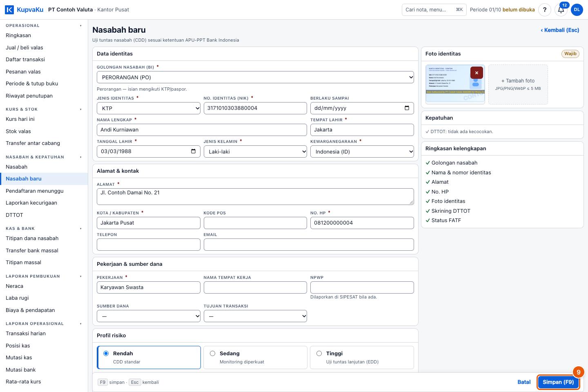This screenshot has width=588, height=392.
Task: Click Kembali (Esc) link
Action: pos(560,30)
